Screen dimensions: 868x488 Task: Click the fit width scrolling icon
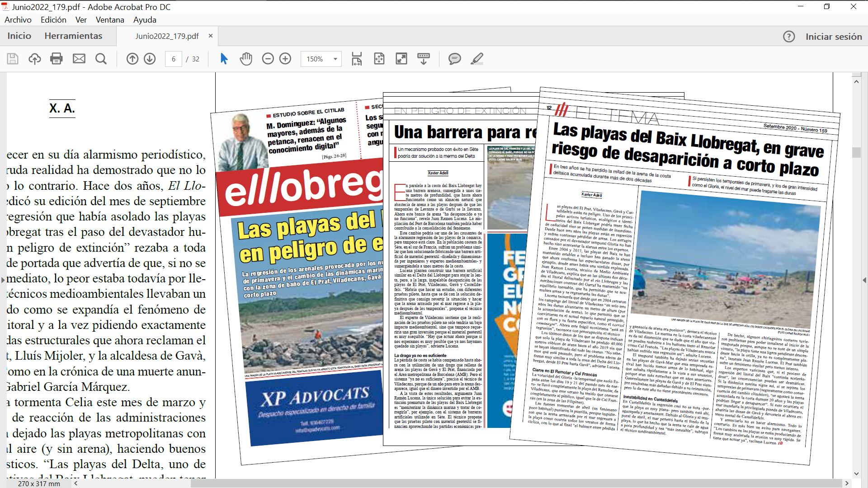[x=357, y=59]
